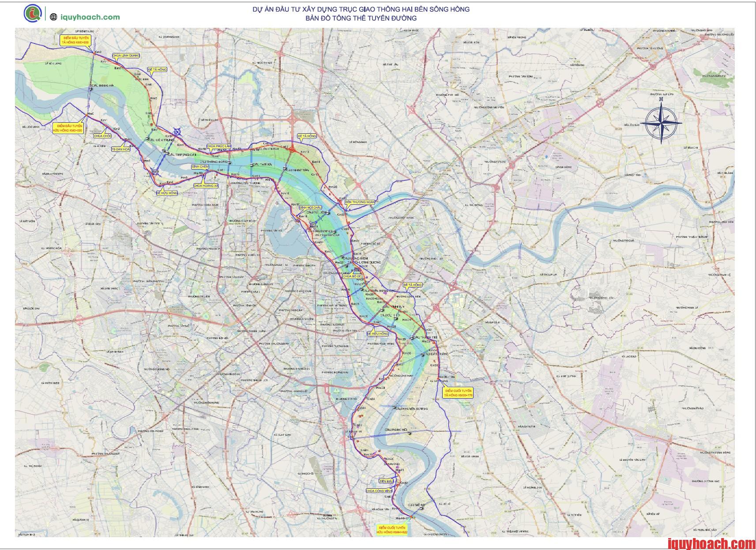This screenshot has width=756, height=550.
Task: Click the Đền Thượng Ngàn callout label
Action: 360,202
